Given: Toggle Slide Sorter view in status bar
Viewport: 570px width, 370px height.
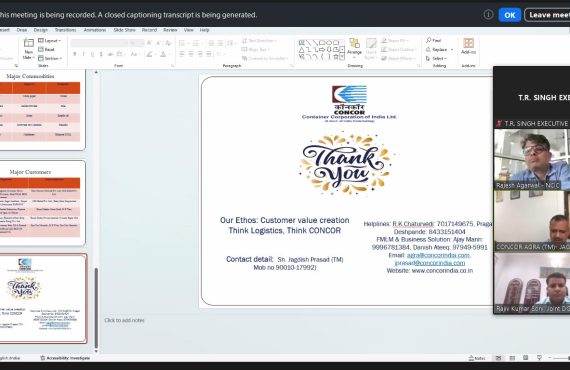Looking at the screenshot, I should pos(512,358).
